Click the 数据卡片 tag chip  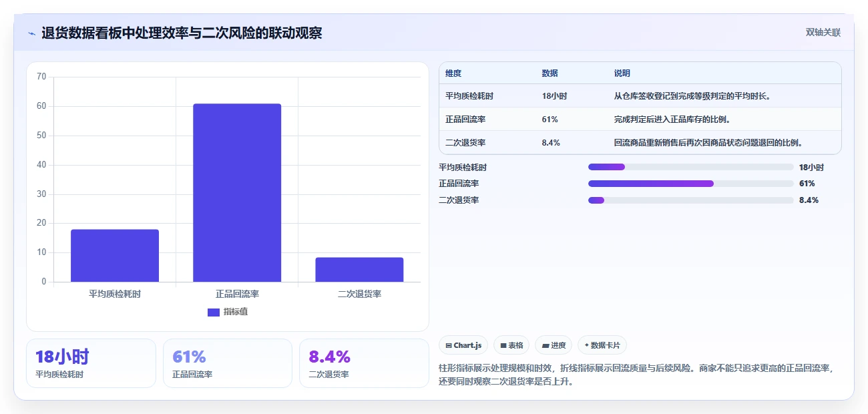pyautogui.click(x=602, y=345)
